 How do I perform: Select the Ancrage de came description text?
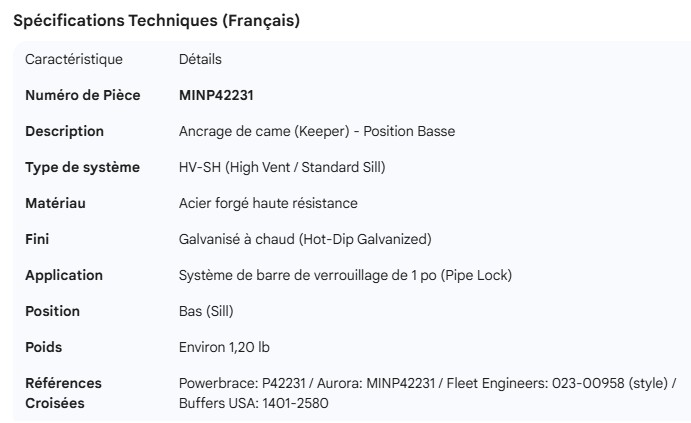tap(317, 131)
